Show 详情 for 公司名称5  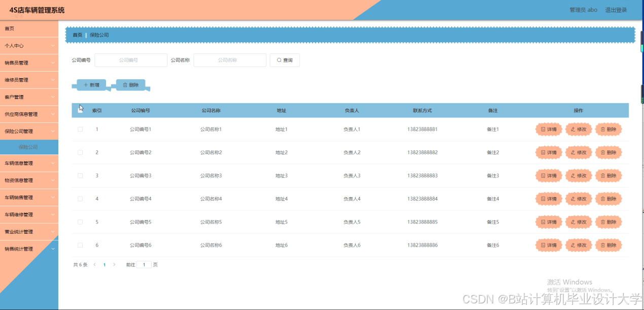(549, 222)
